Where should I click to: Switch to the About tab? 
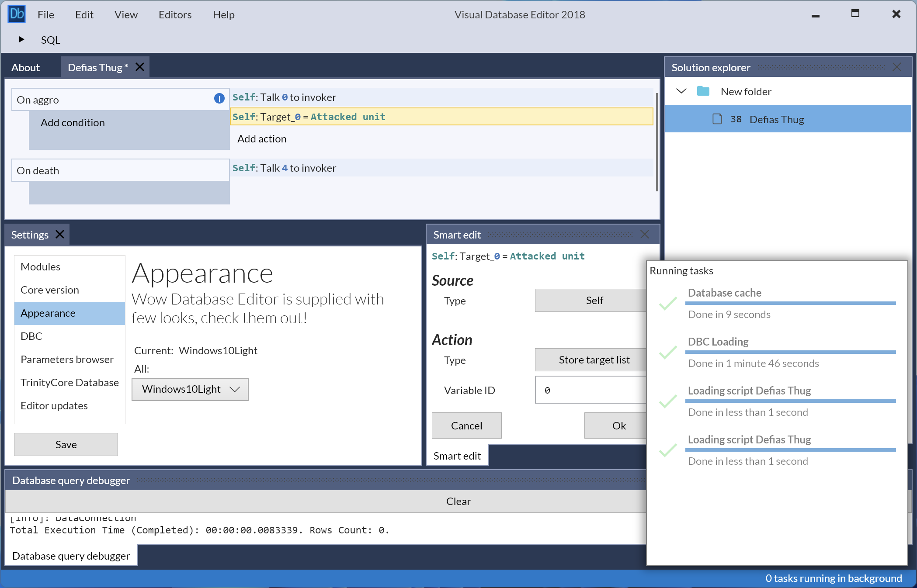click(x=25, y=67)
